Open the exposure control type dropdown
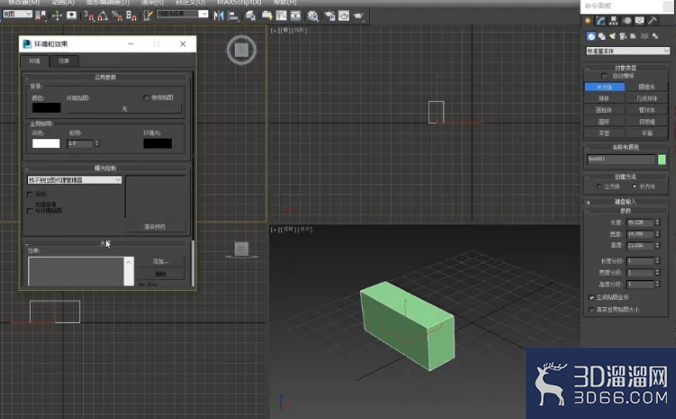The image size is (676, 419). click(x=75, y=180)
